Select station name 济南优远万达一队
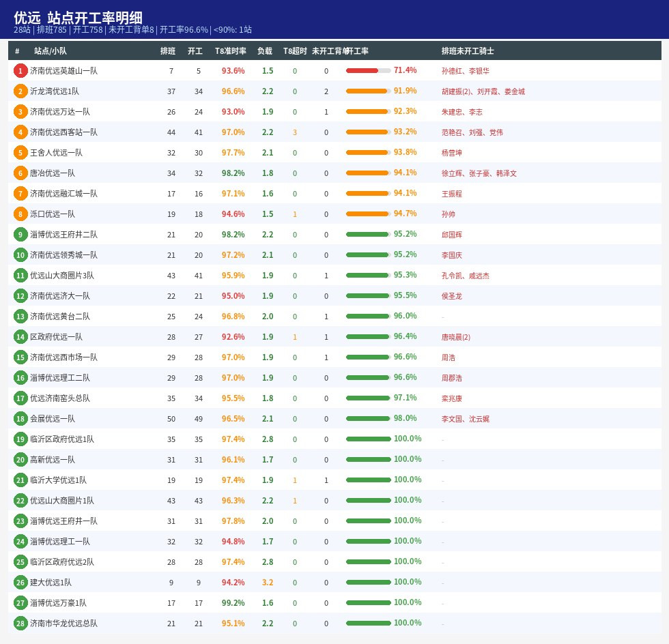This screenshot has width=669, height=644. coord(60,112)
